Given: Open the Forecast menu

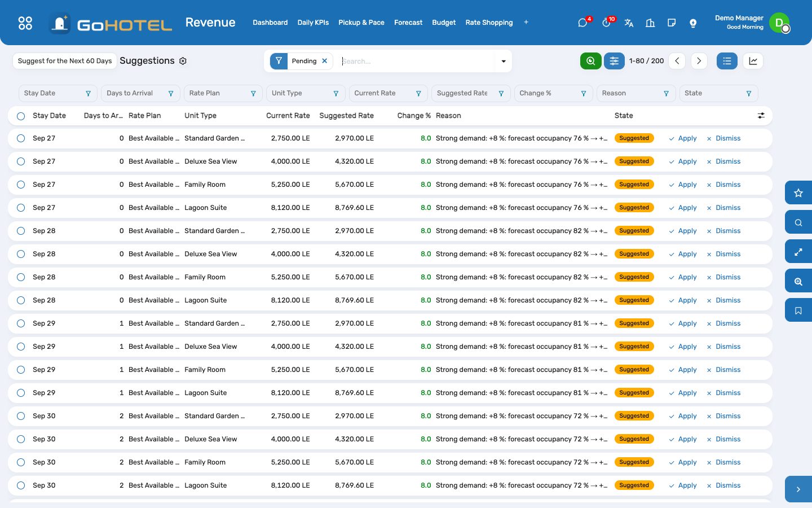Looking at the screenshot, I should 408,23.
